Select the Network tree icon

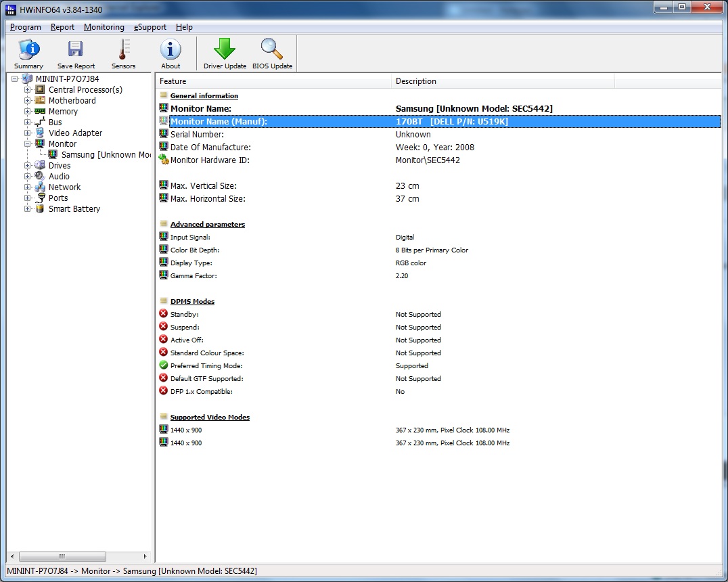(41, 187)
